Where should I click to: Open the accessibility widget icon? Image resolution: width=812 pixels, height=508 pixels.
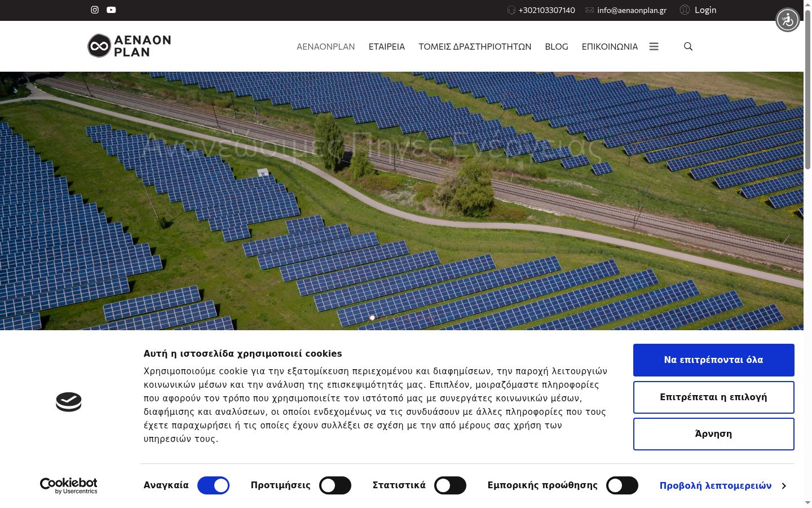pos(788,20)
